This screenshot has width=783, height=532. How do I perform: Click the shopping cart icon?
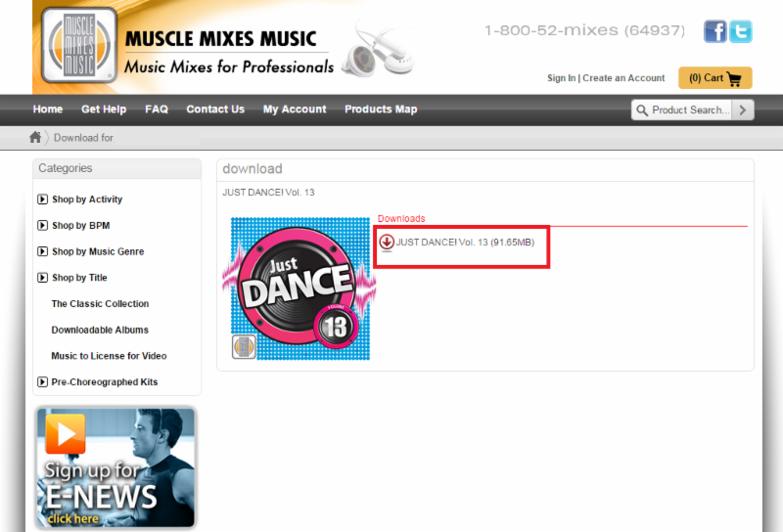734,78
